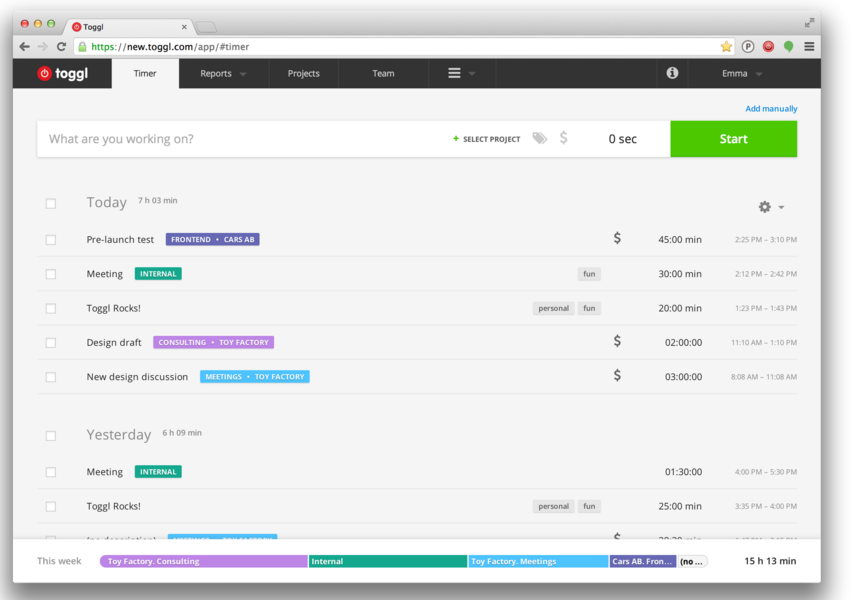Reload the page with refresh icon
Screen dimensions: 853x600
[x=61, y=47]
